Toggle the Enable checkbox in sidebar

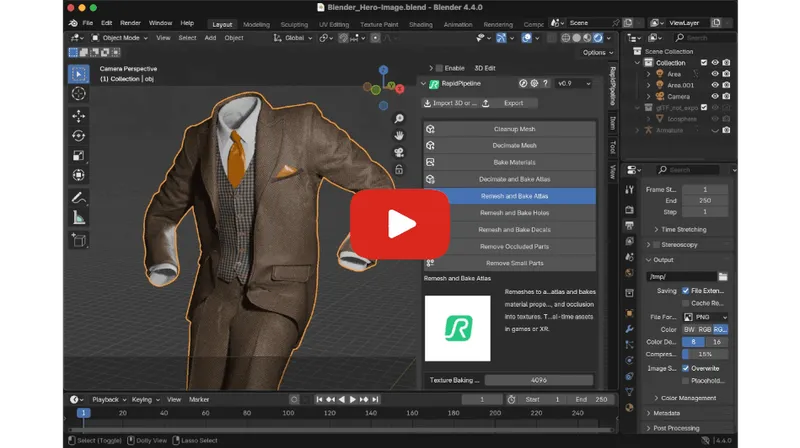click(x=439, y=68)
